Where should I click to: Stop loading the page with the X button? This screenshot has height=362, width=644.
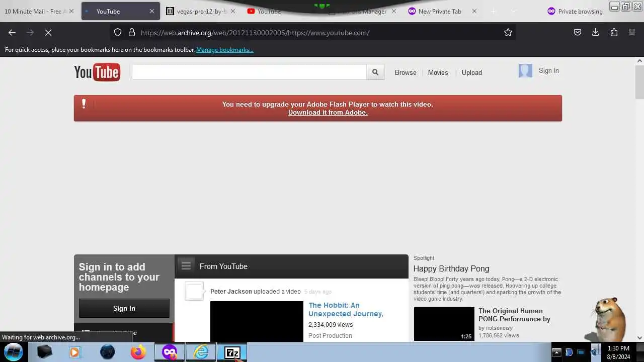[48, 32]
